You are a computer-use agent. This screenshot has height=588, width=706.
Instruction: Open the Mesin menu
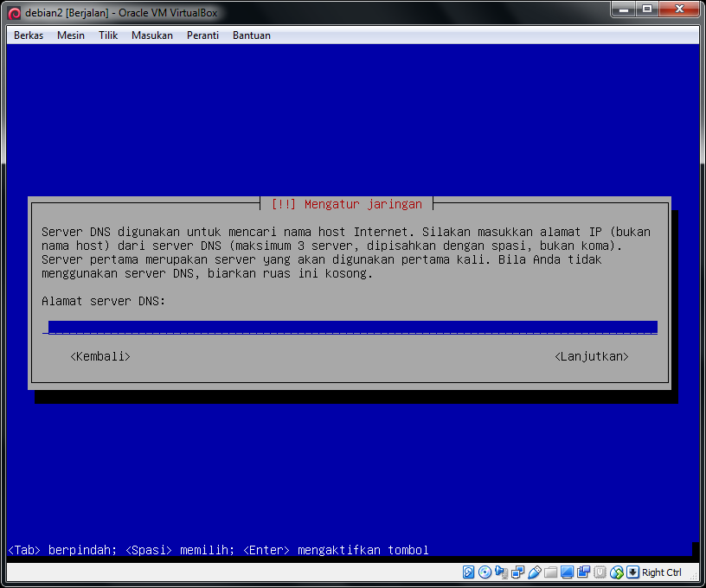pos(71,35)
